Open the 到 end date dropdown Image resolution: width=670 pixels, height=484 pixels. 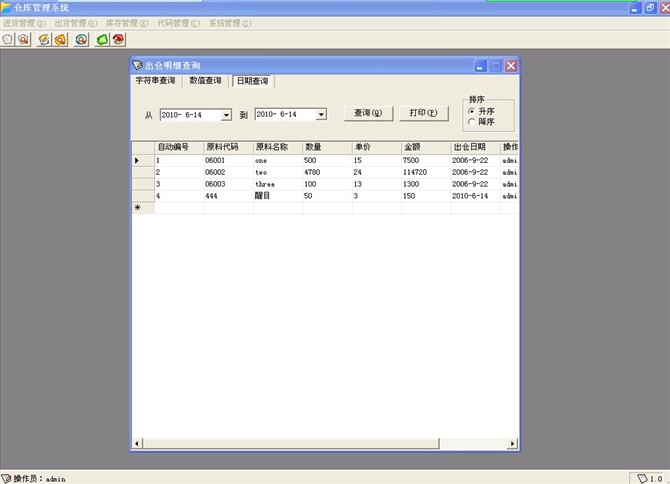tap(321, 114)
